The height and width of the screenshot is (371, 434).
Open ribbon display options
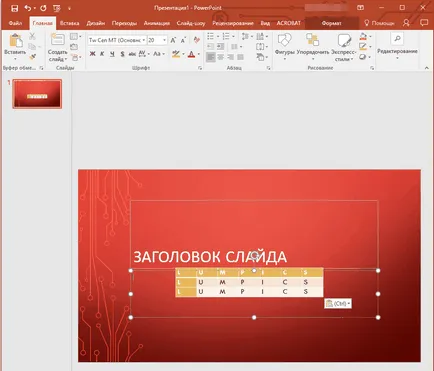(360, 8)
